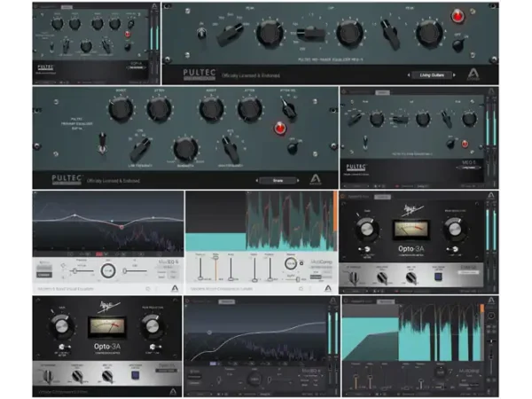Select low Atten knob on large EQP-1A
Screen dimensions: 532x399
pyautogui.click(x=159, y=109)
